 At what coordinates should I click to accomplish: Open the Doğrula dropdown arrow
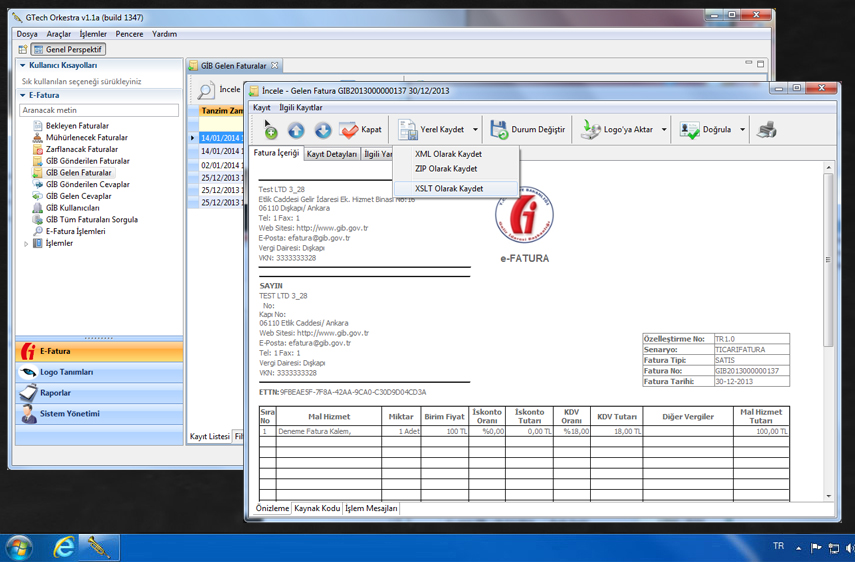point(742,130)
